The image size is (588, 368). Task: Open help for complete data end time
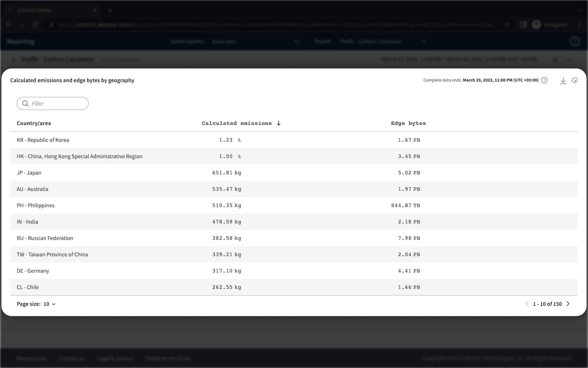click(x=544, y=81)
